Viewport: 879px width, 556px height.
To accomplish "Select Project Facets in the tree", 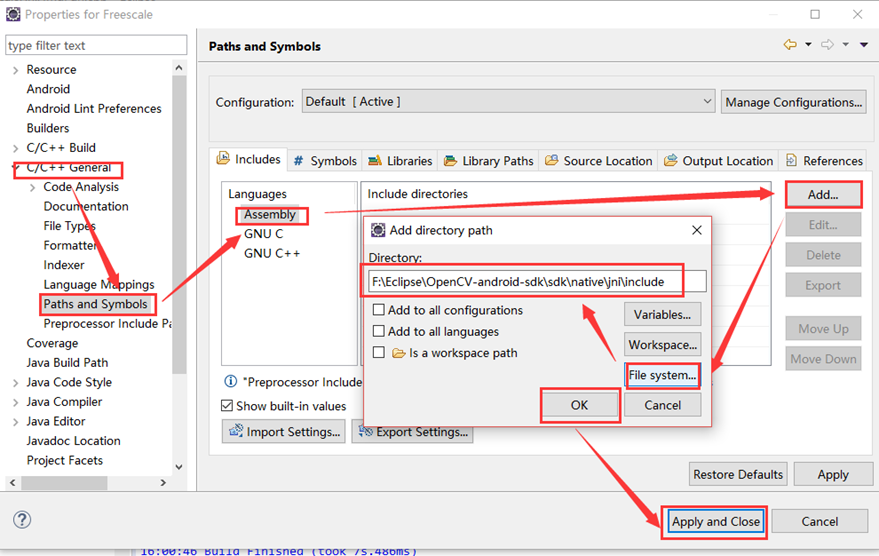I will click(65, 461).
